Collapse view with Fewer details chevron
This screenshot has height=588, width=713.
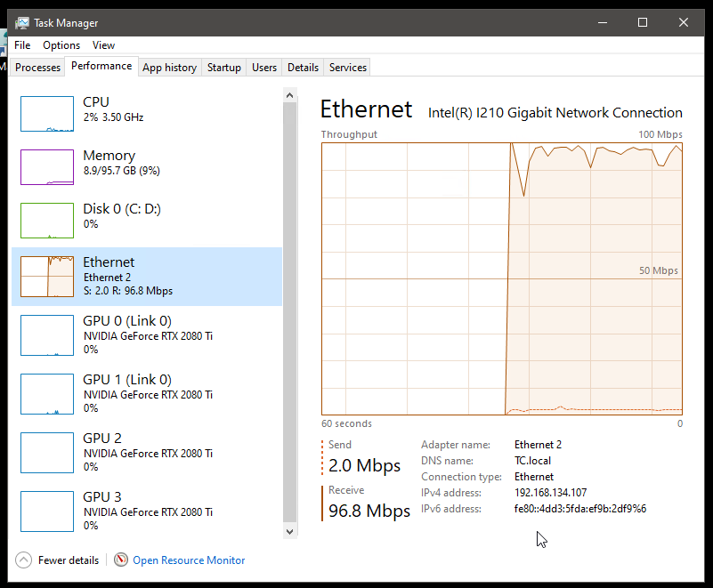point(23,560)
